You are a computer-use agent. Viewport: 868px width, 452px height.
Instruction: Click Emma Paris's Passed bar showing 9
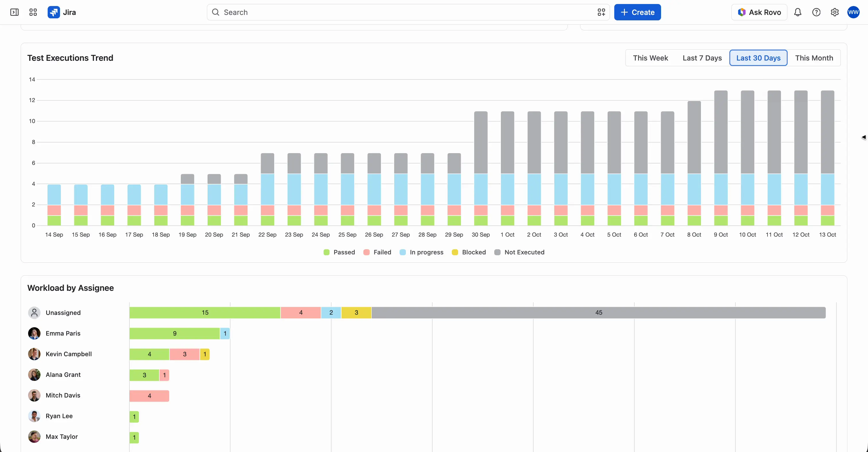click(x=175, y=334)
